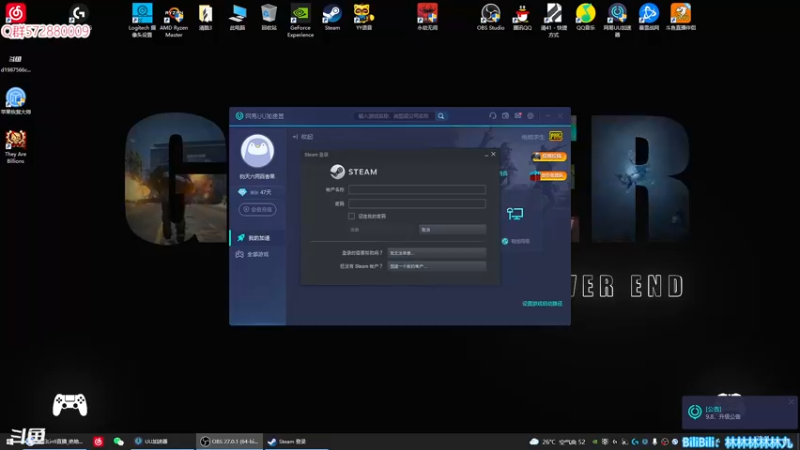This screenshot has height=450, width=800.
Task: Click the NetEase Music taskbar icon
Action: 98,441
